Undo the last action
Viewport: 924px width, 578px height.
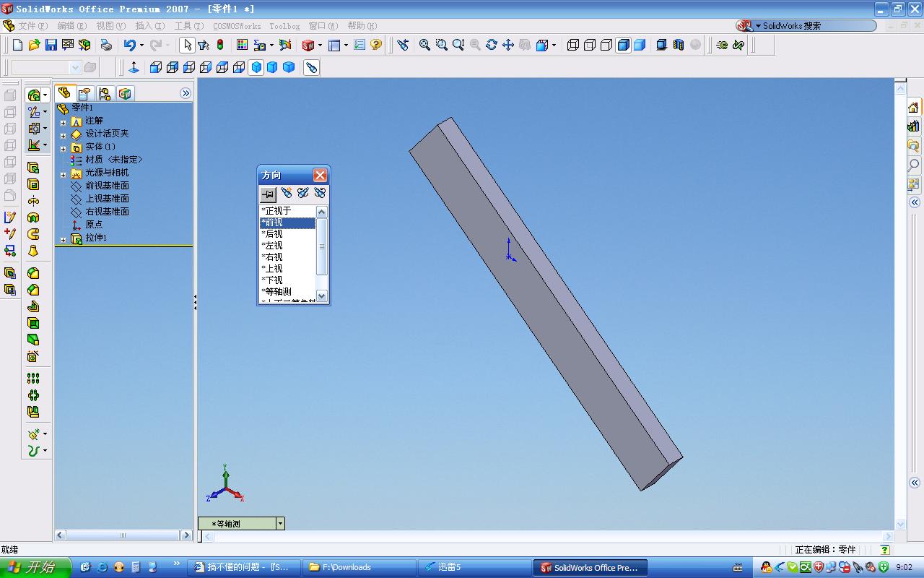129,45
